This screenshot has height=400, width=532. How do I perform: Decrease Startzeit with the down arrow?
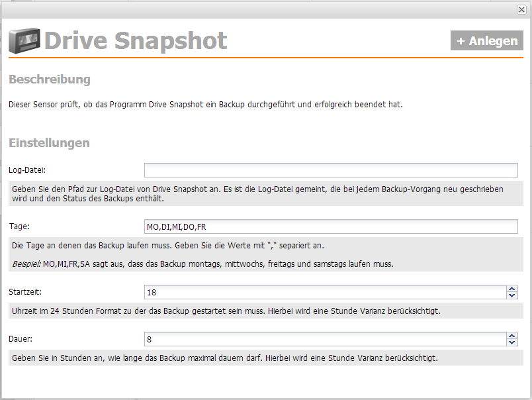pos(511,296)
